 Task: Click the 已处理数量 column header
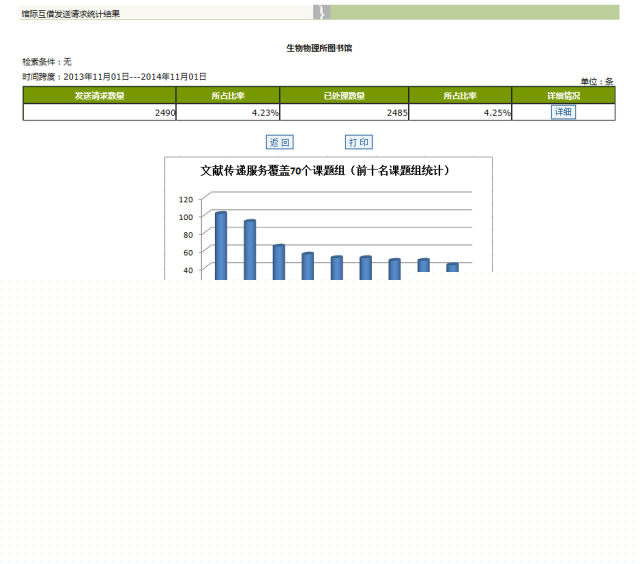point(344,96)
